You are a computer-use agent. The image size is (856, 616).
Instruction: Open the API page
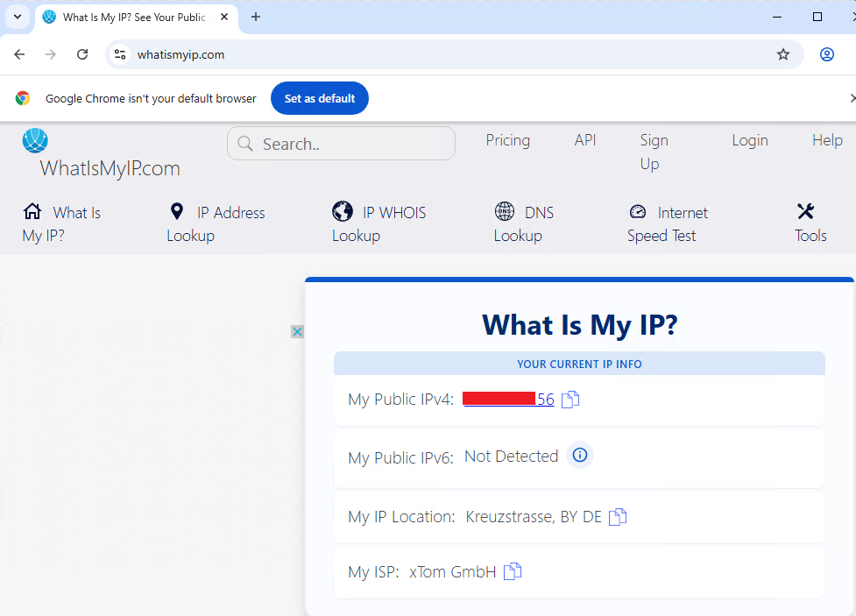pos(585,140)
